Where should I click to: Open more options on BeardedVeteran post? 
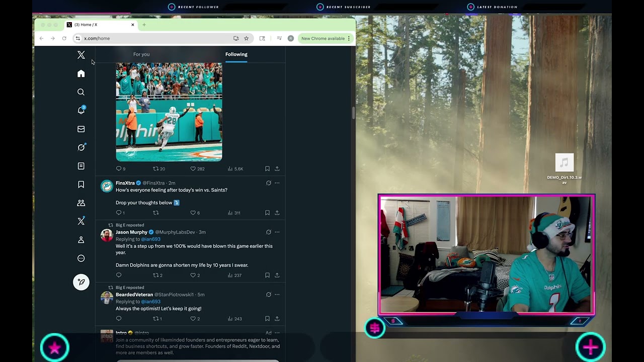click(277, 295)
